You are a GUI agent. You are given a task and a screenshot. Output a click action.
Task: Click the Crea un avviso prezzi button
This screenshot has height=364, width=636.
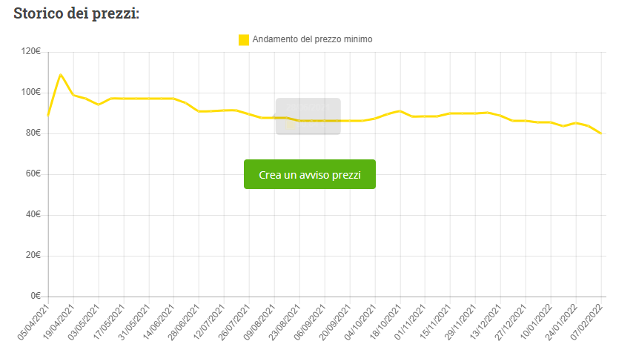309,174
